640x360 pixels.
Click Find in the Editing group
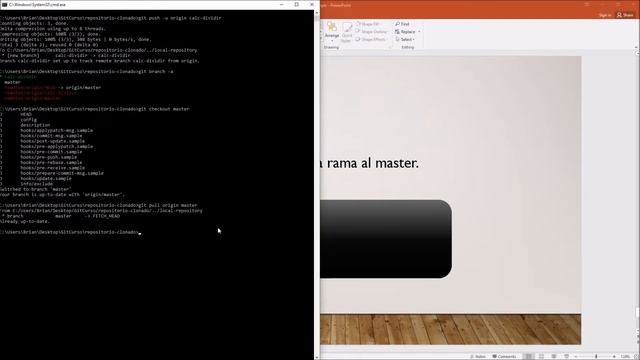[x=402, y=24]
